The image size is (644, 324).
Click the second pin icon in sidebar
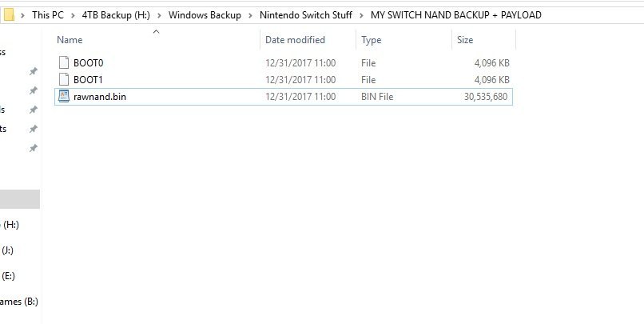[x=34, y=90]
